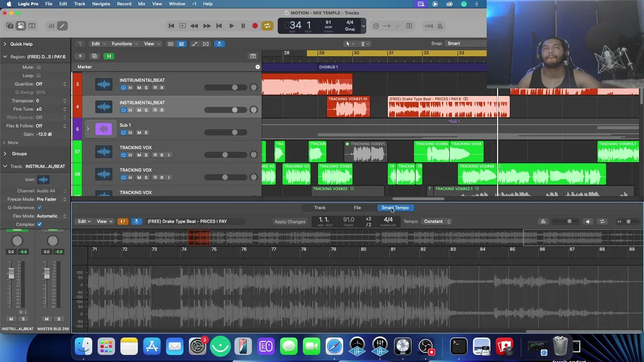Viewport: 644px width, 362px height.
Task: Switch to the Track editor tab
Action: (320, 208)
